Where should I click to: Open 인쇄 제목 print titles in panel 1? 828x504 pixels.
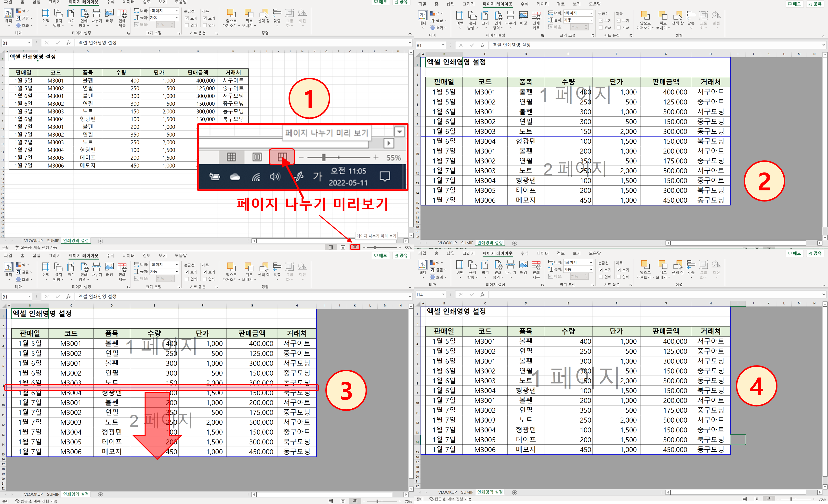pyautogui.click(x=122, y=17)
